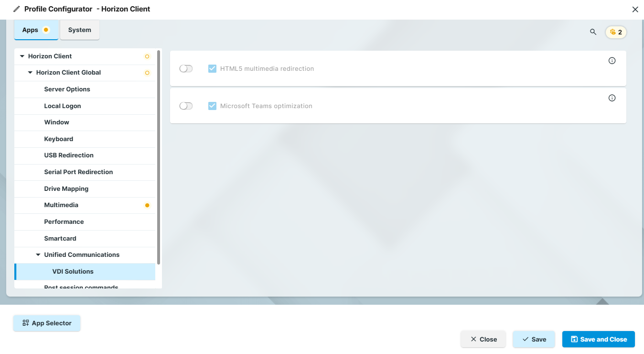The height and width of the screenshot is (354, 644).
Task: Click info icon for Microsoft Teams optimization
Action: coord(612,98)
